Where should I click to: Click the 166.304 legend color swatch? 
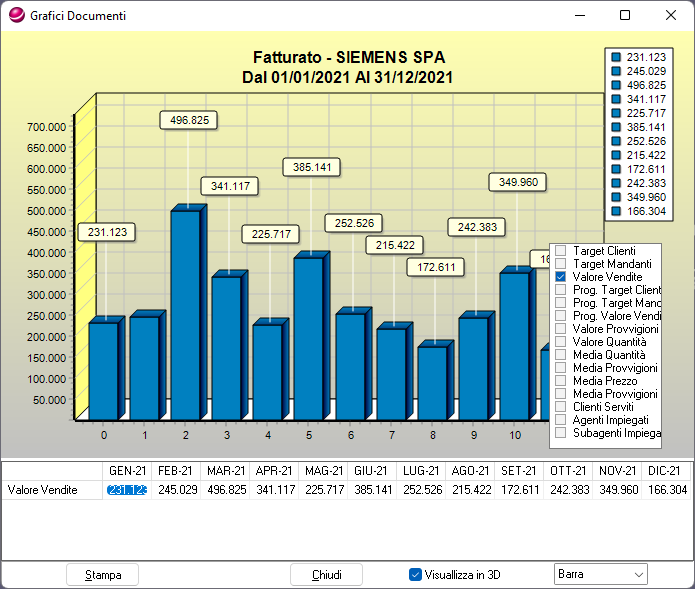point(616,211)
